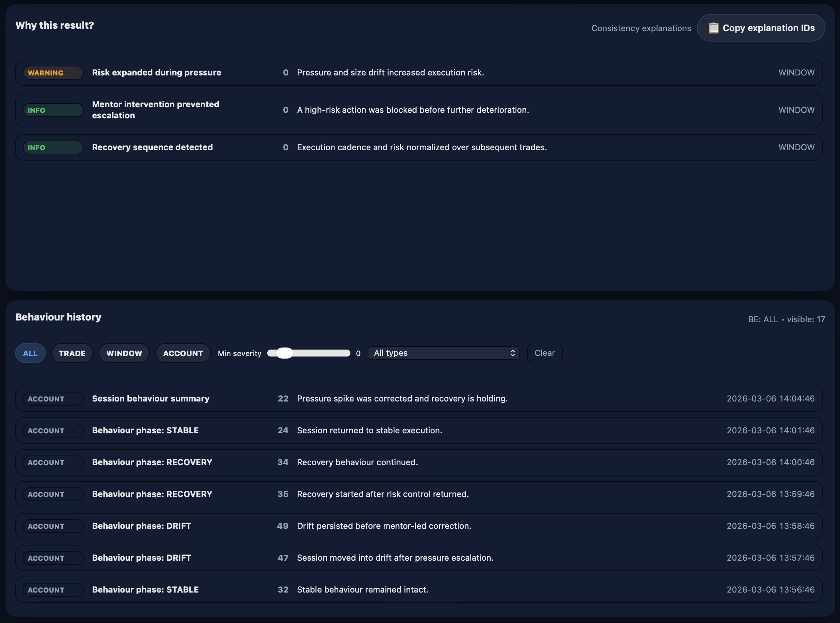Viewport: 840px width, 623px height.
Task: Click ACCOUNT badge on Session behaviour summary row
Action: [x=53, y=399]
